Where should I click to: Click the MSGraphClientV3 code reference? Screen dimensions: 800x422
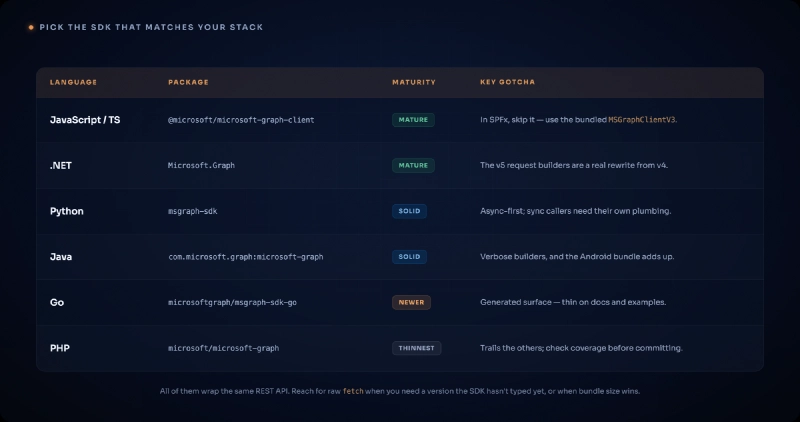(x=642, y=120)
